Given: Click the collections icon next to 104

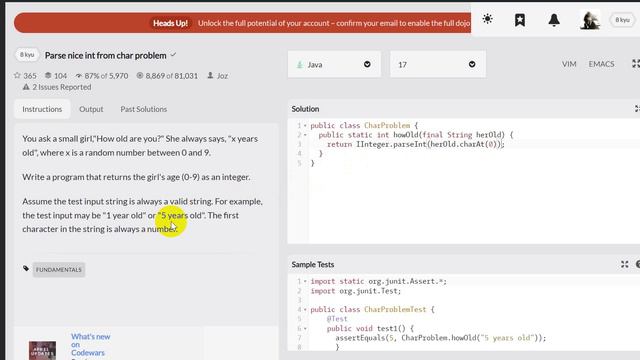Looking at the screenshot, I should coord(48,76).
